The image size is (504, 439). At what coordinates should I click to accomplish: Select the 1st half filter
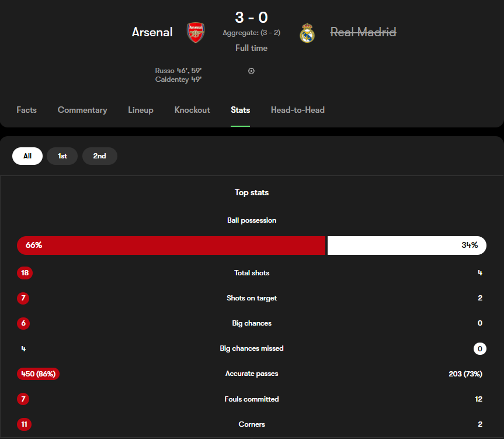62,156
